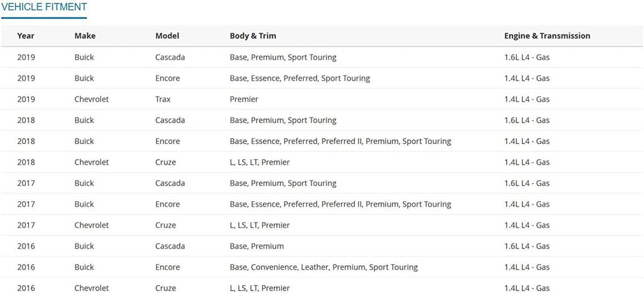Select the 2019 Buick Cascada model cell
644x293 pixels.
pos(170,57)
